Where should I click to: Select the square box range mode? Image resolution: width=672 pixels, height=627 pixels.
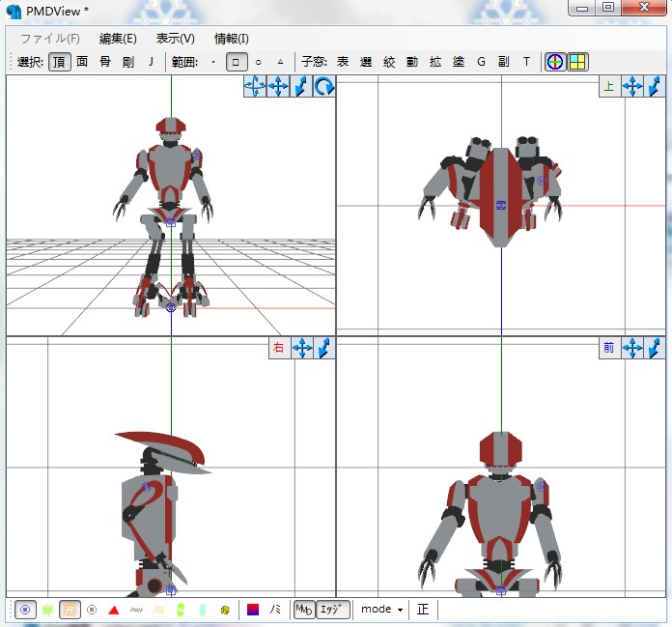click(237, 62)
